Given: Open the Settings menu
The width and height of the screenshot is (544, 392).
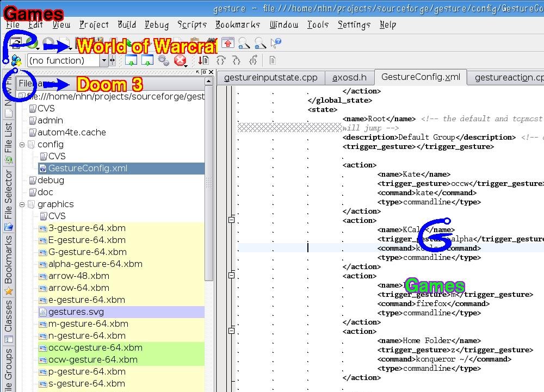Looking at the screenshot, I should [x=354, y=24].
